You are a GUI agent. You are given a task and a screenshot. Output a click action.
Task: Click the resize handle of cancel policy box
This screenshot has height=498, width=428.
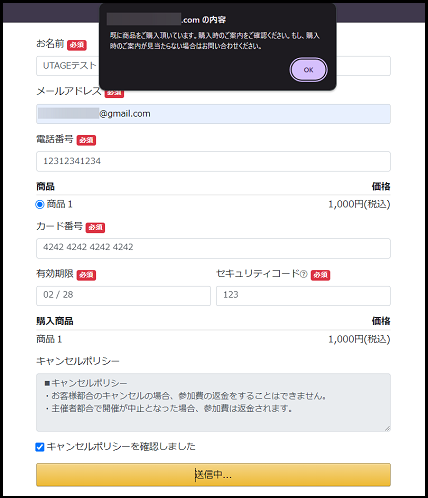387,428
